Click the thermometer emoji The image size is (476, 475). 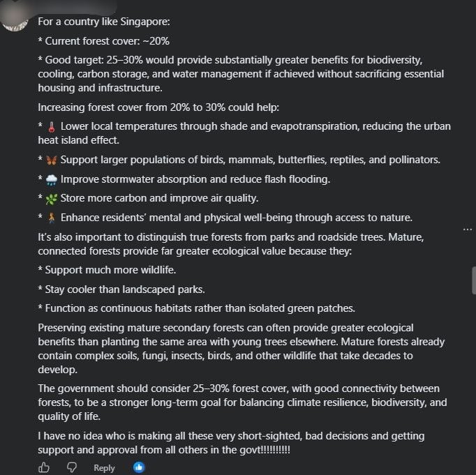[x=52, y=127]
